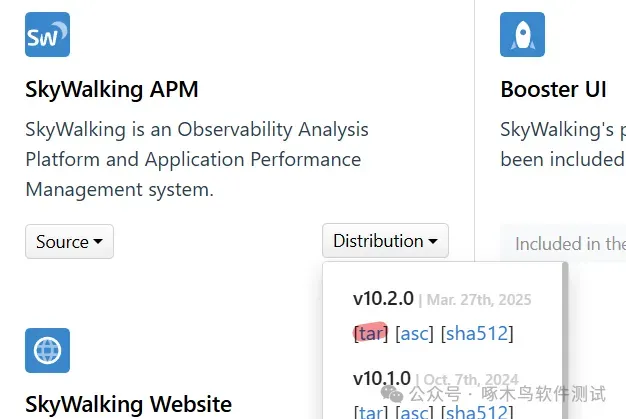626x419 pixels.
Task: Click the SkyWalking APM description text
Action: tap(196, 159)
